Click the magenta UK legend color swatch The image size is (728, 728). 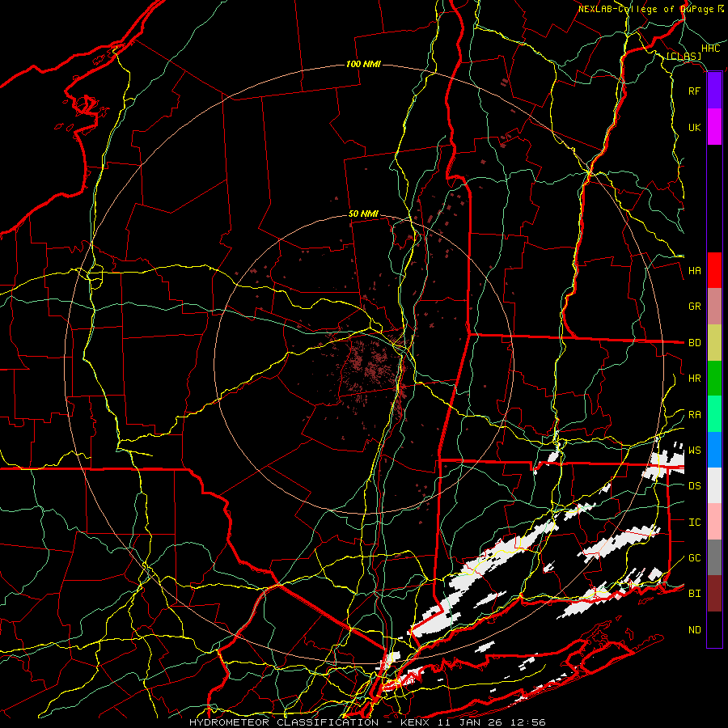pyautogui.click(x=714, y=127)
